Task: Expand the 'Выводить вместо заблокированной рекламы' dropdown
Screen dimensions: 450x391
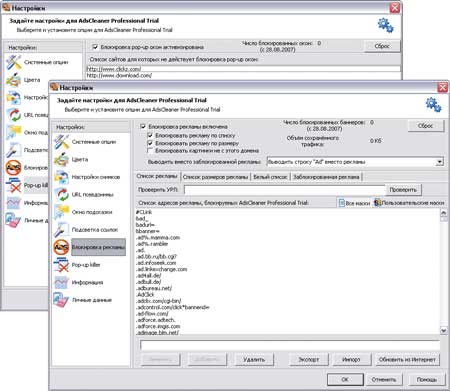Action: pos(440,162)
